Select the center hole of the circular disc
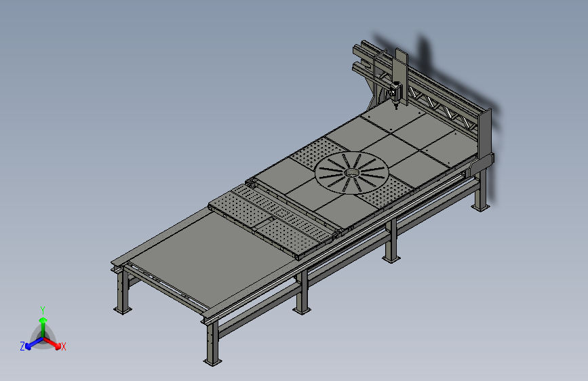Viewport: 588px width, 381px height. 352,172
